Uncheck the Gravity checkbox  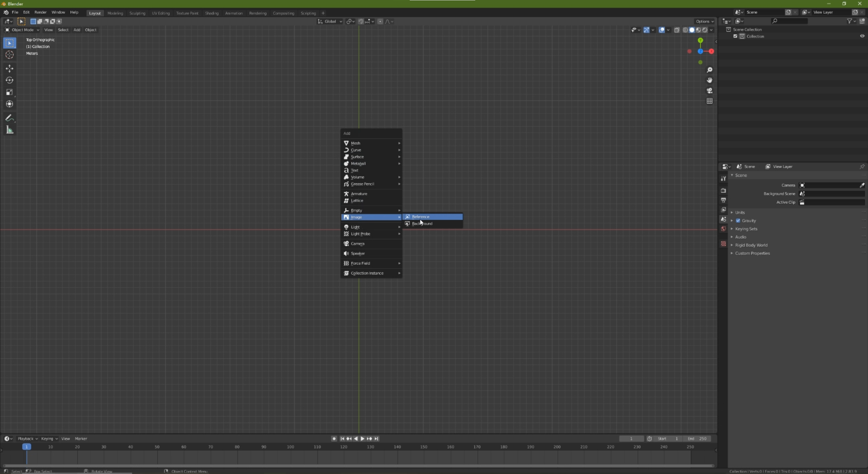coord(738,221)
